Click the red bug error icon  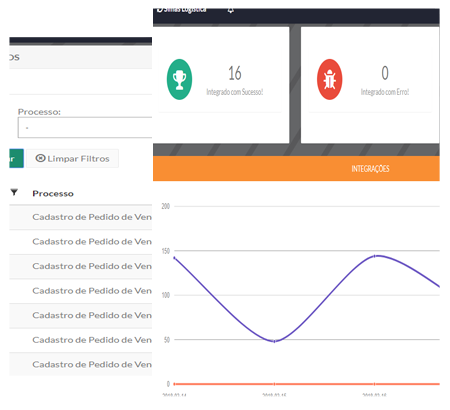click(329, 79)
